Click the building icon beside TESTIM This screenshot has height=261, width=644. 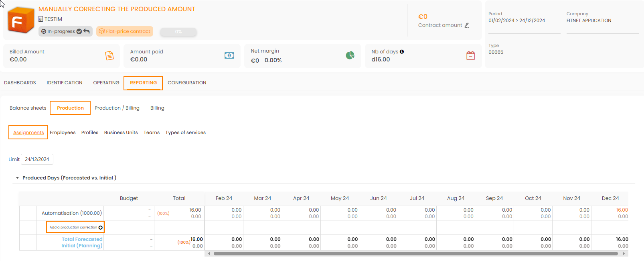41,19
